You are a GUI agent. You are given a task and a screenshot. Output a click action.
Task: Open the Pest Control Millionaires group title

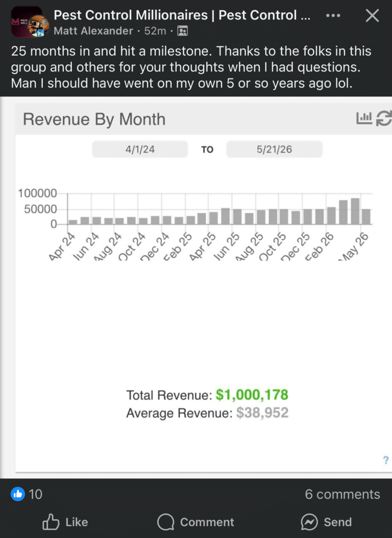click(x=182, y=15)
